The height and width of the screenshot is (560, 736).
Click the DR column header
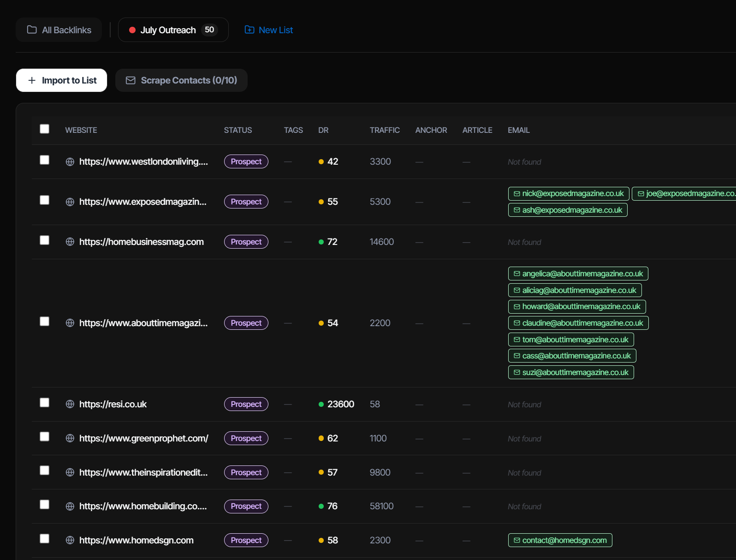pyautogui.click(x=323, y=130)
